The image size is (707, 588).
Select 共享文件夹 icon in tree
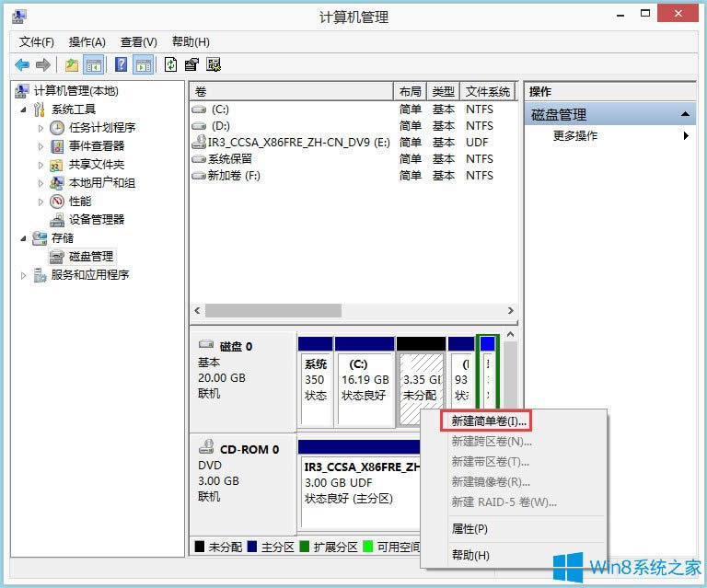click(x=56, y=165)
